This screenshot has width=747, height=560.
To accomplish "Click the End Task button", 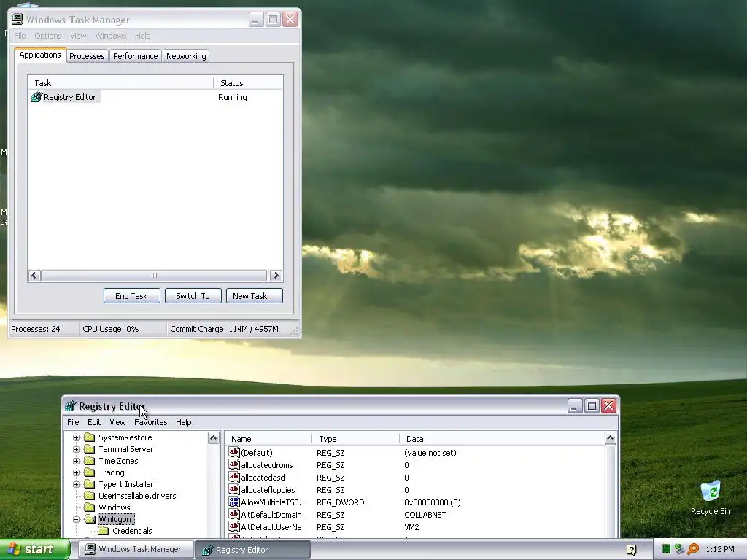I will coord(131,296).
